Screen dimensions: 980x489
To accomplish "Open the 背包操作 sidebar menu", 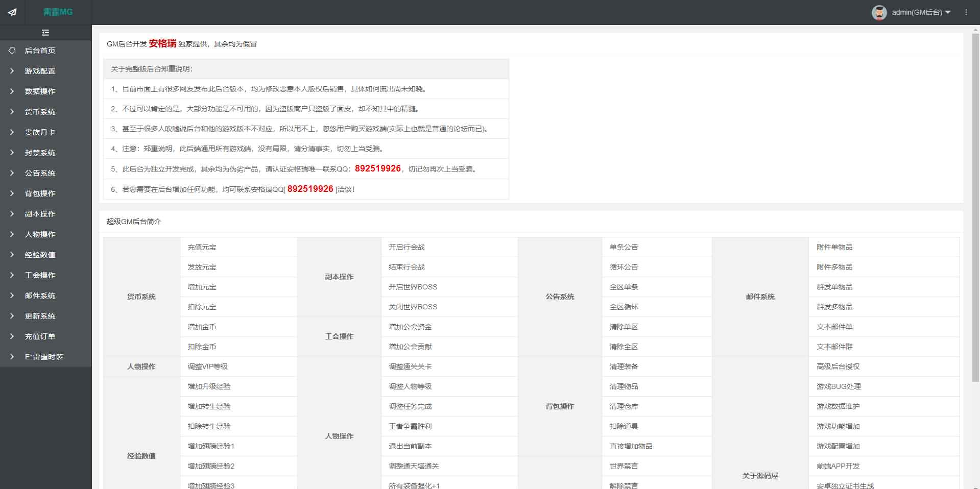I will 40,193.
